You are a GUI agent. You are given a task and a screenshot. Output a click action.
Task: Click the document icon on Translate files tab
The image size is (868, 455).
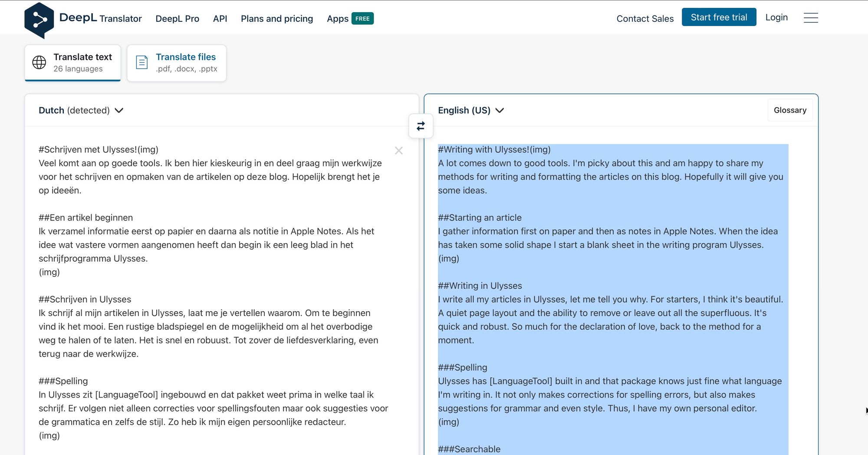[x=141, y=62]
